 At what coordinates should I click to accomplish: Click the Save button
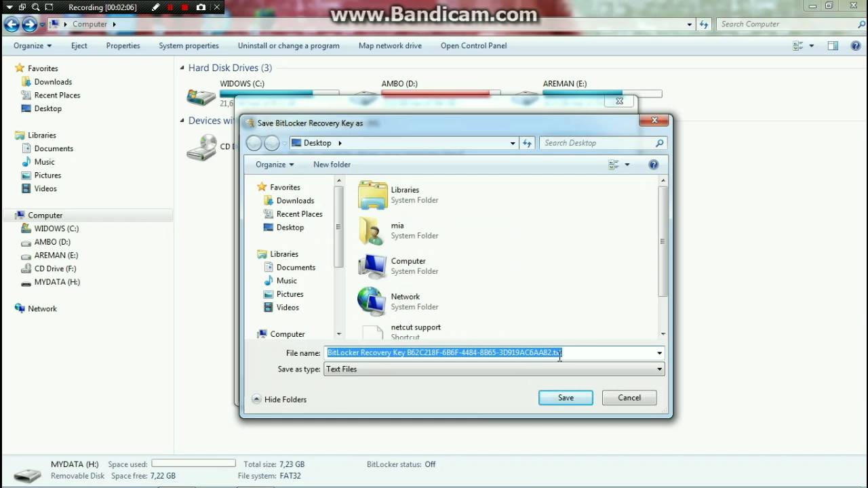click(x=566, y=398)
